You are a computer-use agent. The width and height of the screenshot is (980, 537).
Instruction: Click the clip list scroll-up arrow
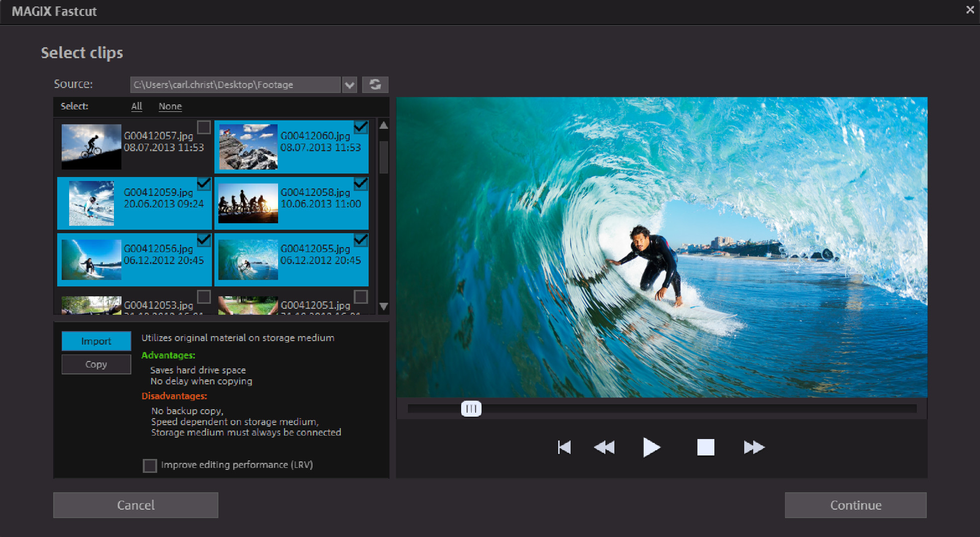[384, 125]
